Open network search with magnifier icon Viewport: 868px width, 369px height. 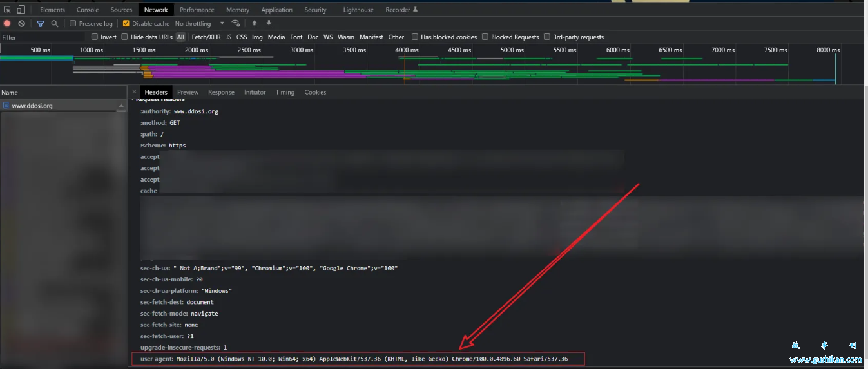click(x=55, y=24)
